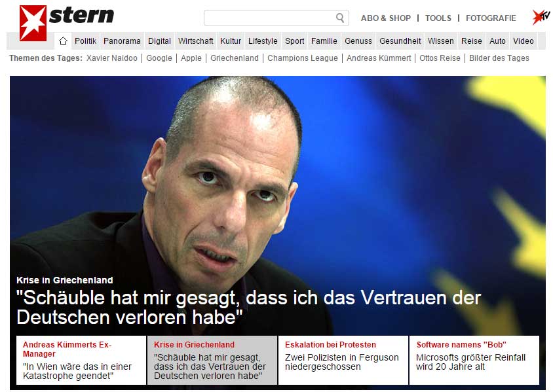Open the main Schäuble headline article
This screenshot has height=392, width=553.
click(248, 307)
